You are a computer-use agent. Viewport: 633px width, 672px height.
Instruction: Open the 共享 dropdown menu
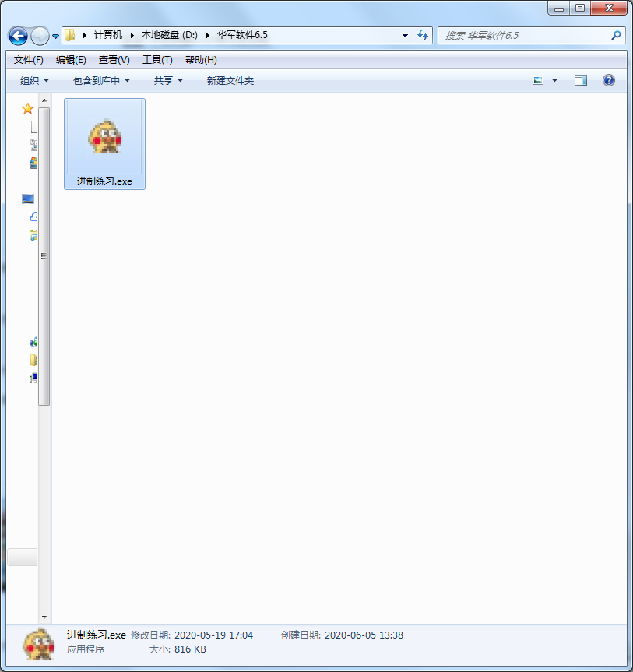(168, 80)
